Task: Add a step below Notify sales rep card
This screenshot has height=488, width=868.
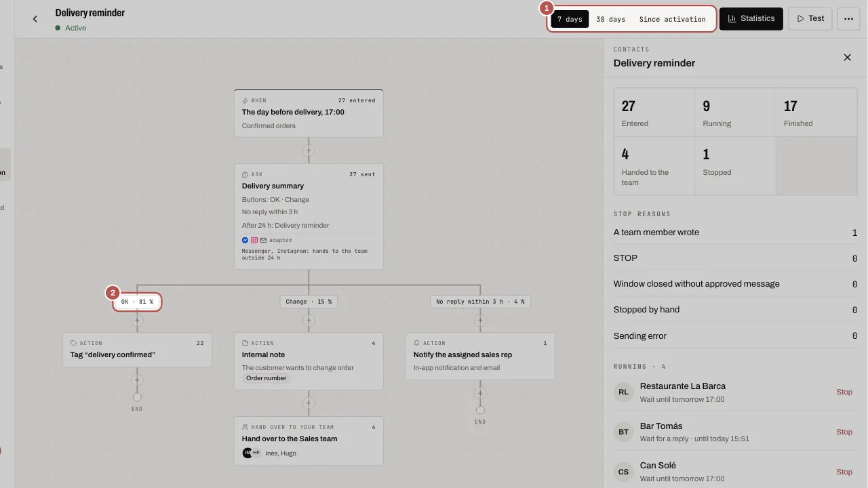Action: click(480, 393)
